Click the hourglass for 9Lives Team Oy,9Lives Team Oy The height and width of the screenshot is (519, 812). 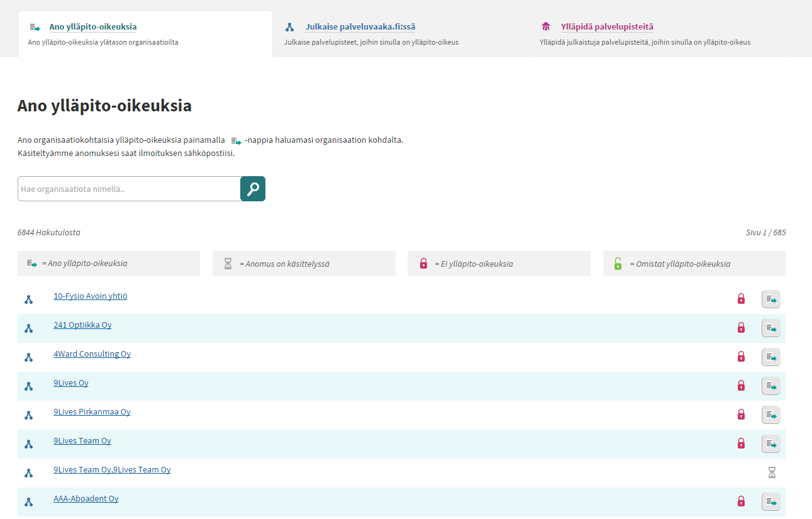tap(772, 472)
